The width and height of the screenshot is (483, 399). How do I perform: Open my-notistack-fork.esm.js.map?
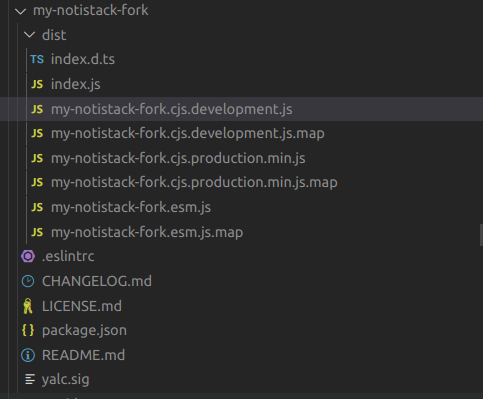[147, 232]
